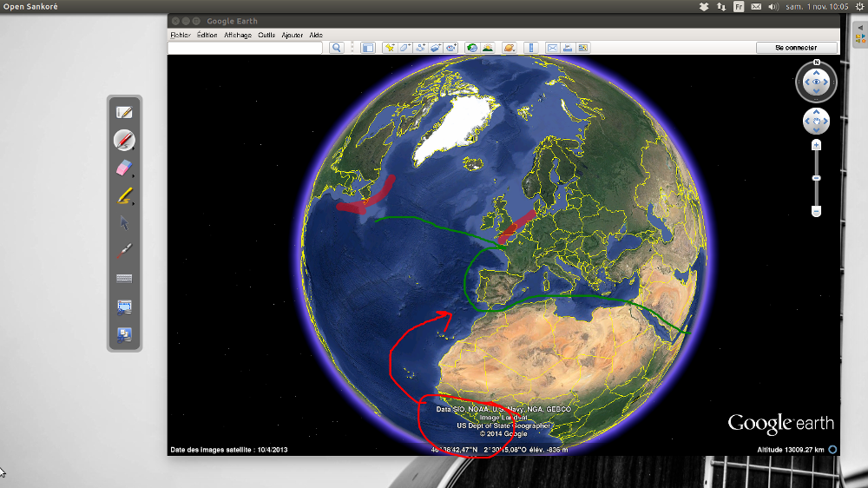Move up with the hand joystick
The width and height of the screenshot is (868, 488).
point(817,112)
